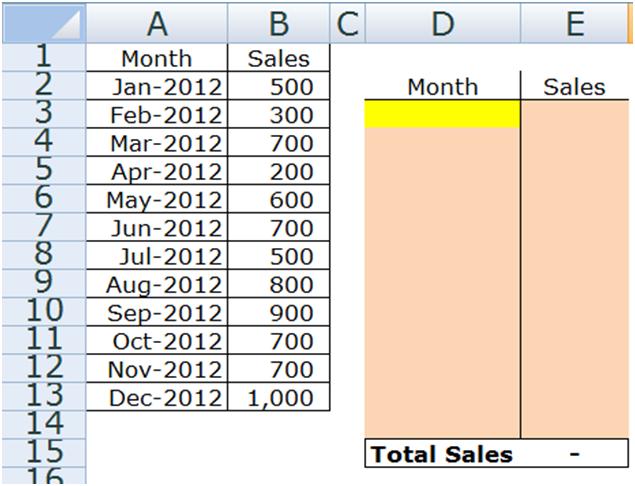Click the Month header in column D

(442, 87)
